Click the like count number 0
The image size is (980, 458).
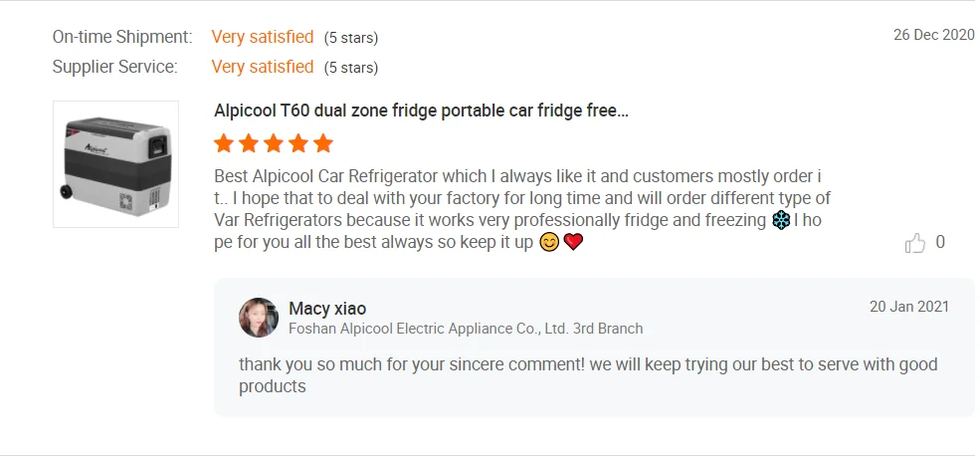pyautogui.click(x=940, y=243)
